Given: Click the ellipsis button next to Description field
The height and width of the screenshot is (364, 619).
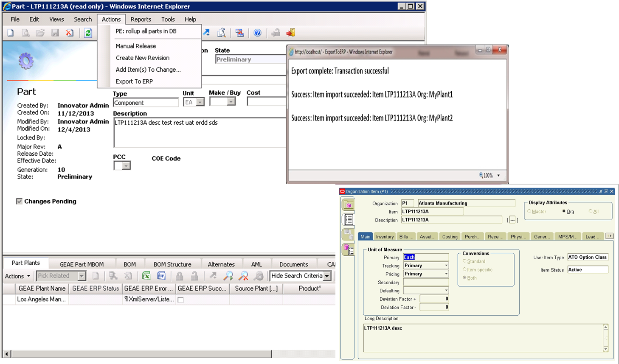Looking at the screenshot, I should pyautogui.click(x=513, y=220).
